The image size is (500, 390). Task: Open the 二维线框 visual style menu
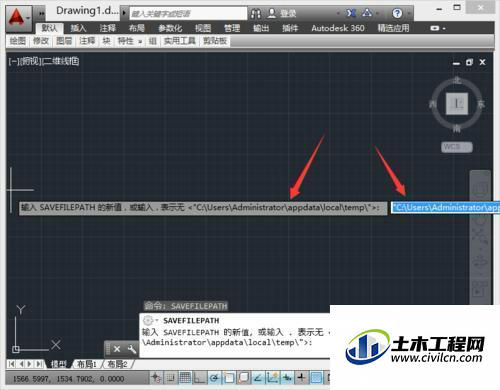(x=61, y=61)
